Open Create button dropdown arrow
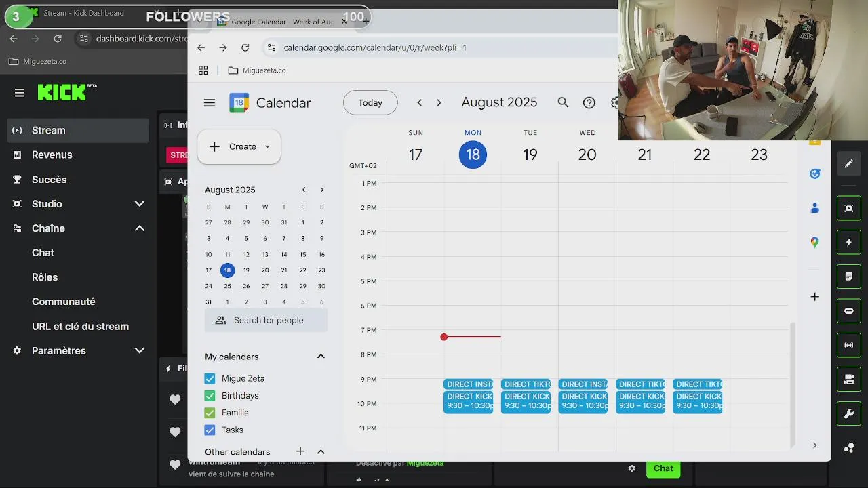The height and width of the screenshot is (488, 868). [267, 146]
